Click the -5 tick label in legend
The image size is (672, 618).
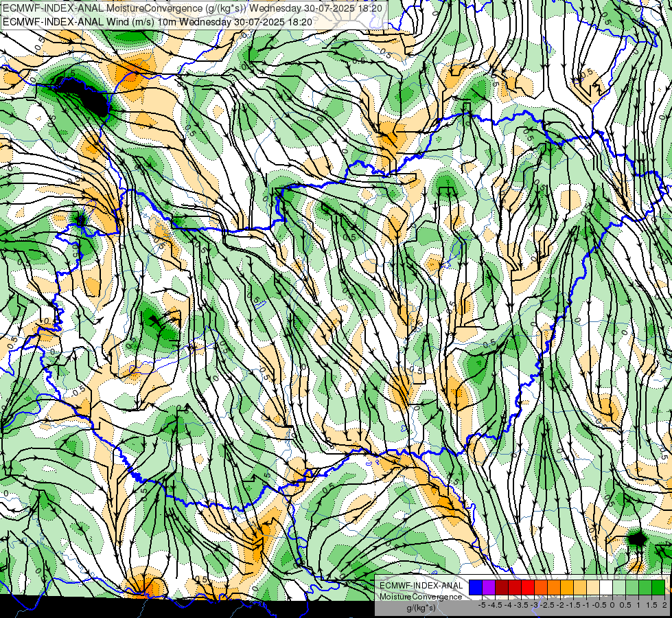(482, 605)
